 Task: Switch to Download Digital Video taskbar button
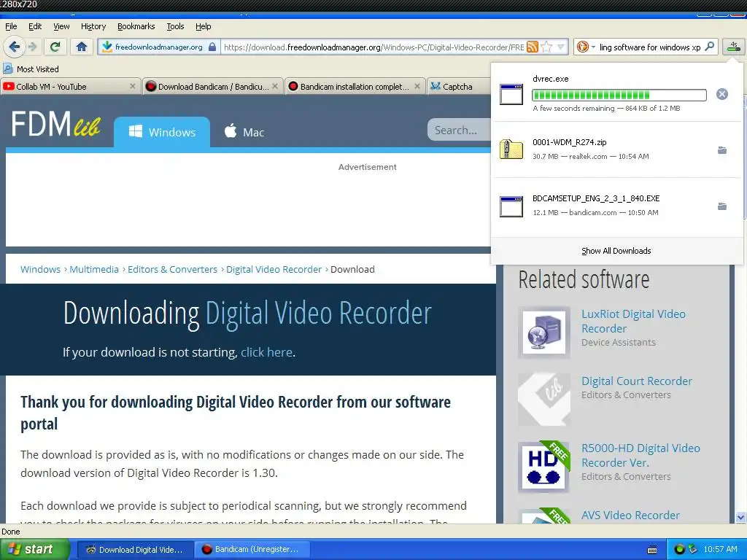[x=135, y=550]
